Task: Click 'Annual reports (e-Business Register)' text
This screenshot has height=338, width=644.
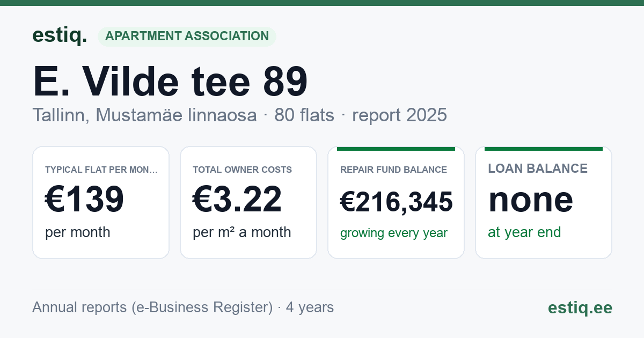Action: pos(152,307)
